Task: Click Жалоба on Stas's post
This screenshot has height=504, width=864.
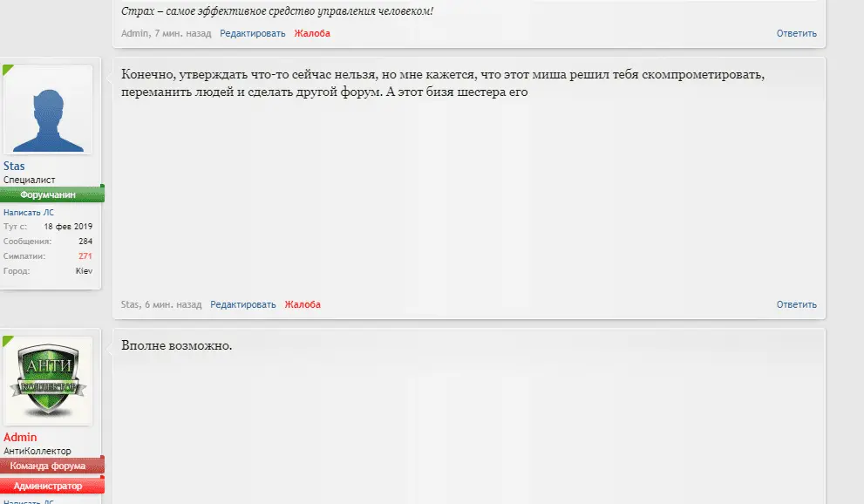Action: coord(303,304)
